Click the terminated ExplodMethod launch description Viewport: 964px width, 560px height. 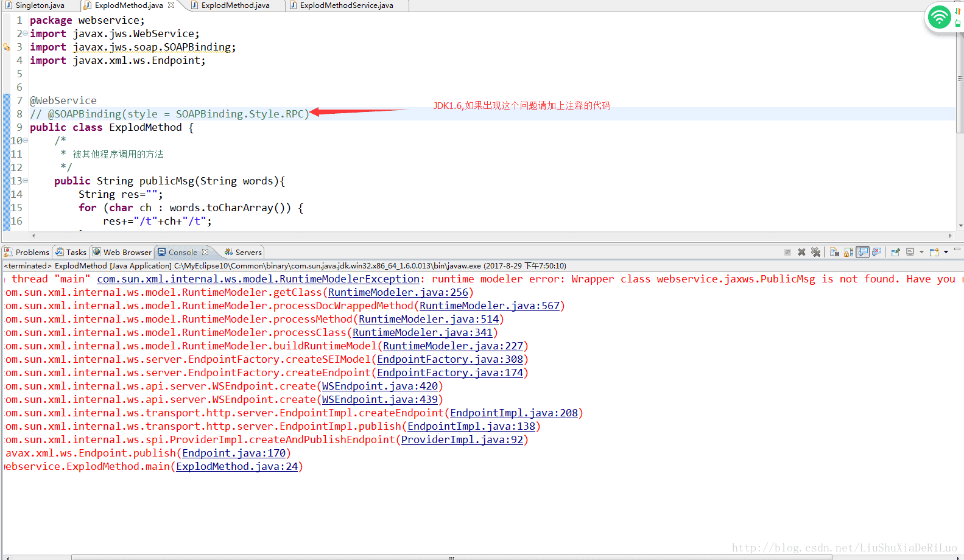pos(285,265)
